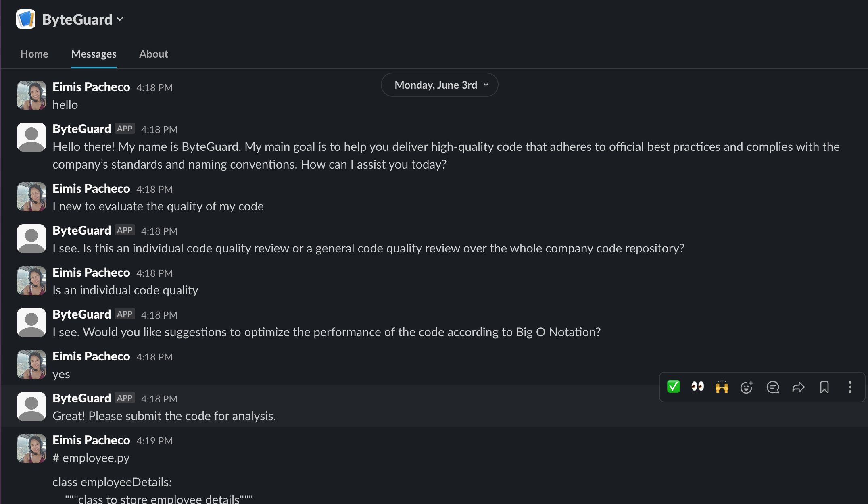Click the APP badge on the Big O message

click(125, 314)
